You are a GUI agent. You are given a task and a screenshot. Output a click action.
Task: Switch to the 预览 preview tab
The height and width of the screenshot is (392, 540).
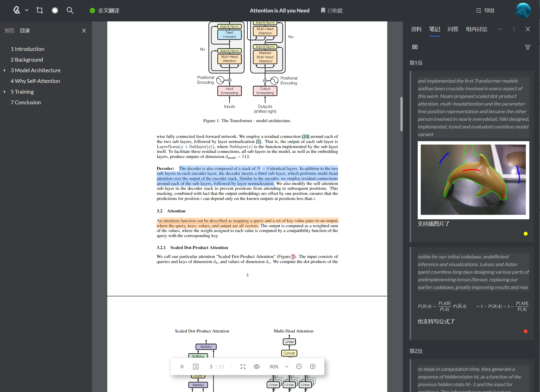9,31
